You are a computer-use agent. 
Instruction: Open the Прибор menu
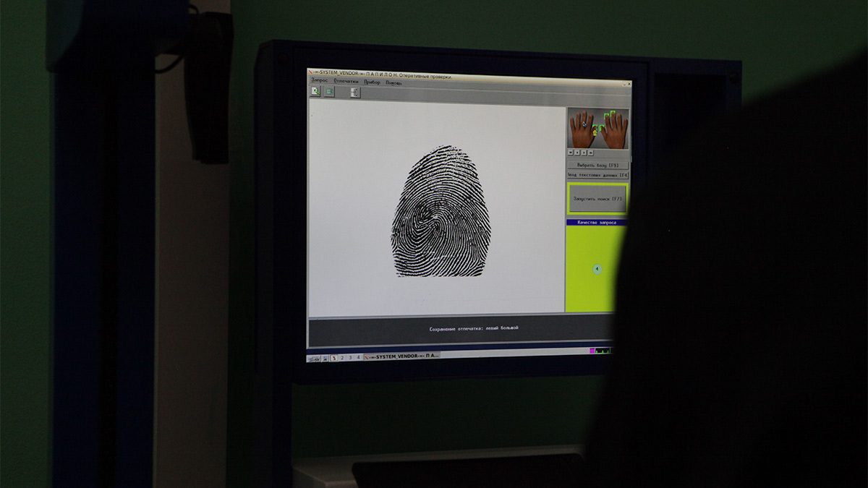tap(372, 82)
